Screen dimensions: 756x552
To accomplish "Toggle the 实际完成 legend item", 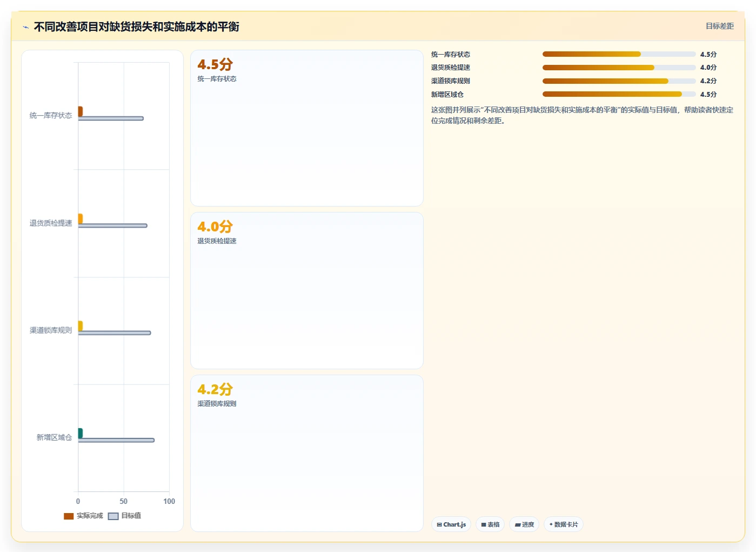I will pyautogui.click(x=83, y=516).
